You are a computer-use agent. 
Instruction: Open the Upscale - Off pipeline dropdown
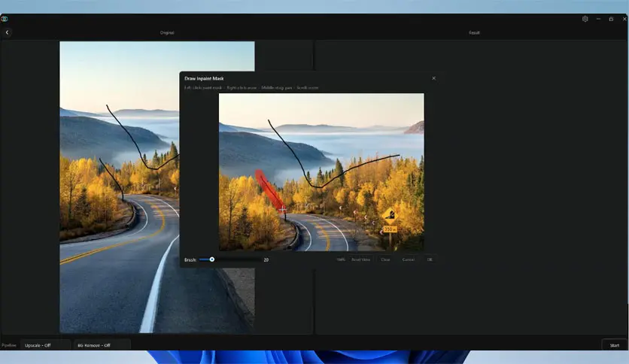[x=45, y=345]
